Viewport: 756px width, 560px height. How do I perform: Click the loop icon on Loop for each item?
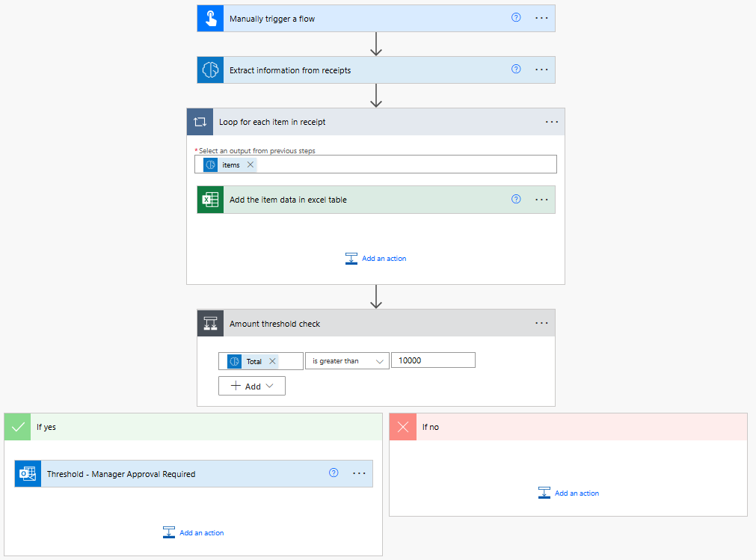click(x=200, y=121)
